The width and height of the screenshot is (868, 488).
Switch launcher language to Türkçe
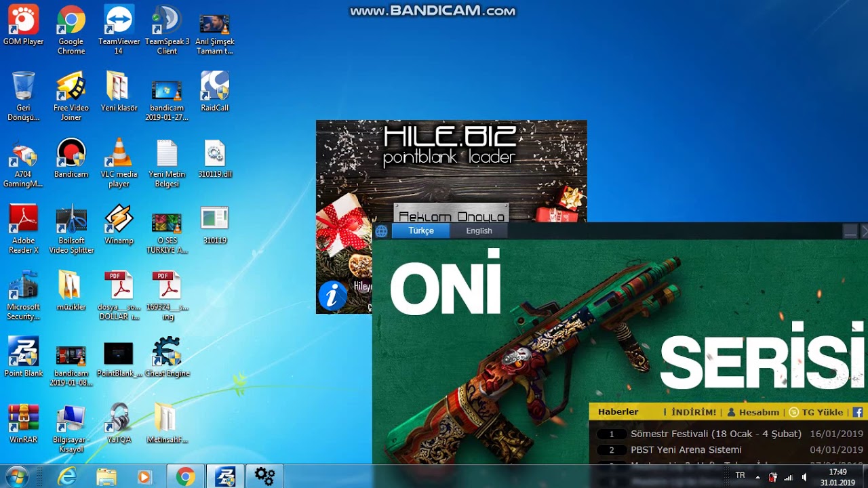click(x=420, y=230)
